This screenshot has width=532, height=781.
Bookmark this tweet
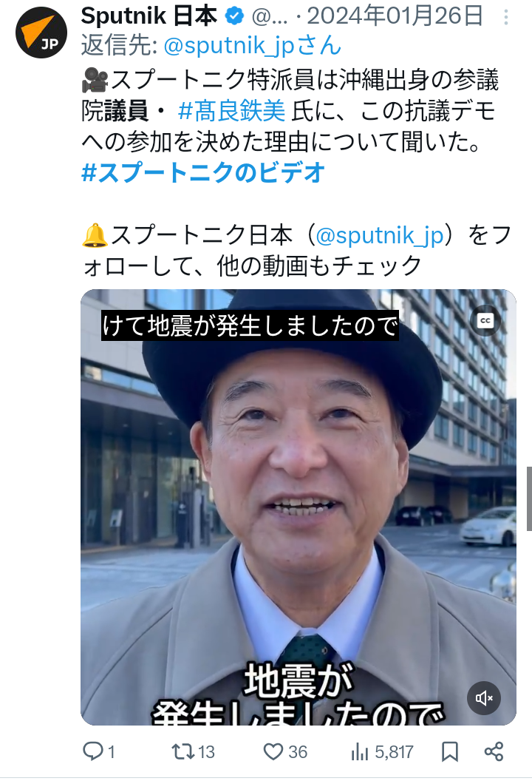(450, 751)
